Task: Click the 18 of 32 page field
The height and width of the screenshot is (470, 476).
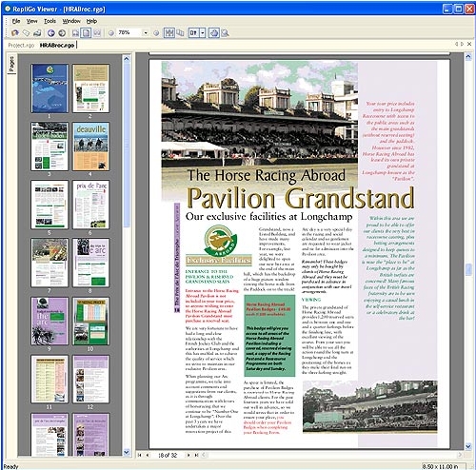Action: tap(168, 455)
